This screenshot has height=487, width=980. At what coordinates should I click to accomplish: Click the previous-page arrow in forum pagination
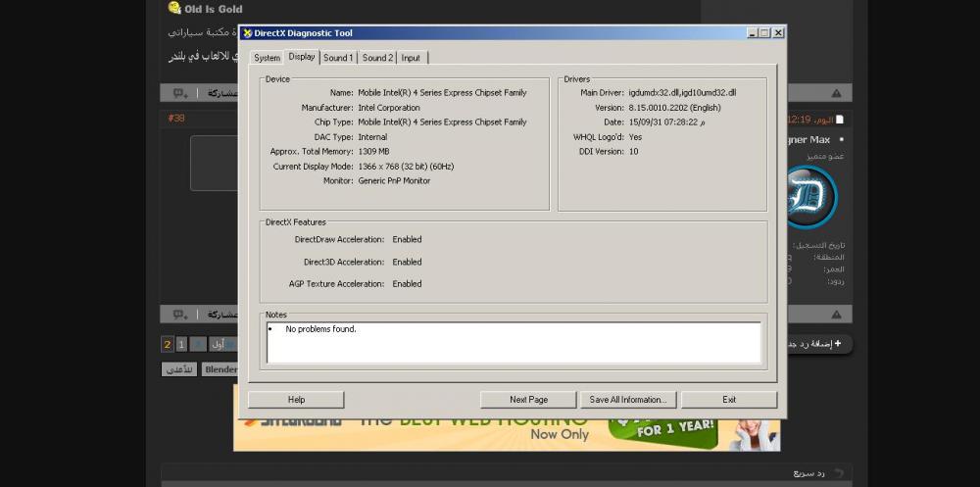(198, 344)
